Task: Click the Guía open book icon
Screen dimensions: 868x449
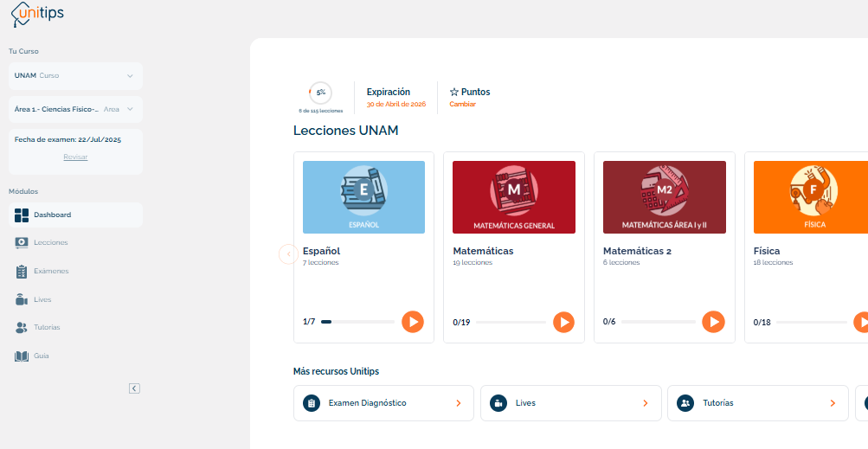Action: coord(22,356)
